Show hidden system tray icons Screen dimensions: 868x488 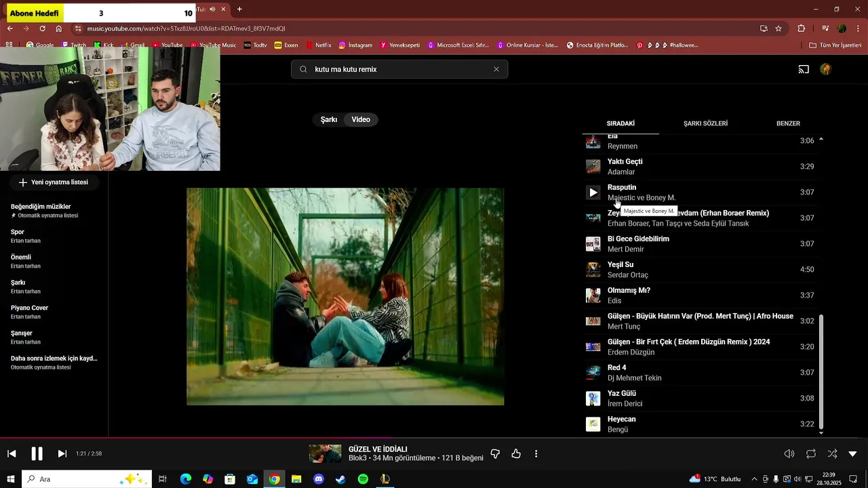[754, 479]
